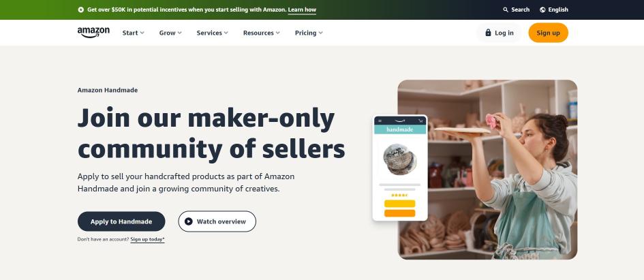Viewport: 644px width, 280px height.
Task: Expand the Start dropdown chevron
Action: click(x=142, y=33)
